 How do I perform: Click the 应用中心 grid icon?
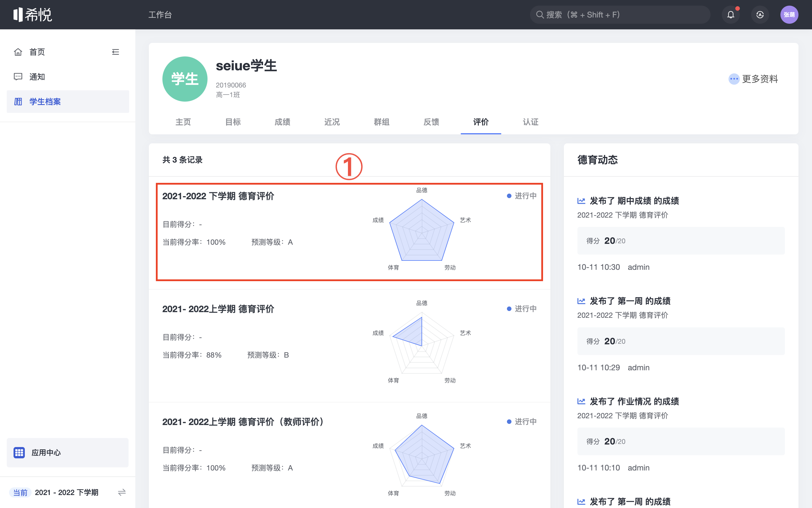pyautogui.click(x=19, y=452)
